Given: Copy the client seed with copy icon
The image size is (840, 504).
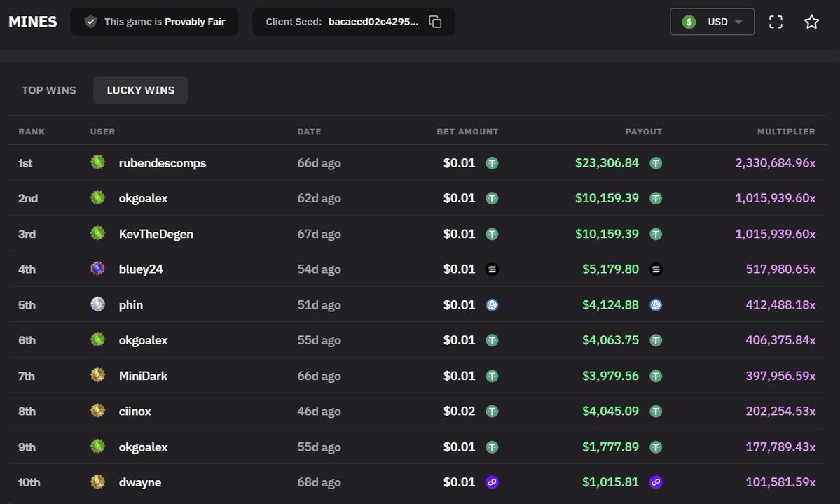Looking at the screenshot, I should pyautogui.click(x=435, y=22).
